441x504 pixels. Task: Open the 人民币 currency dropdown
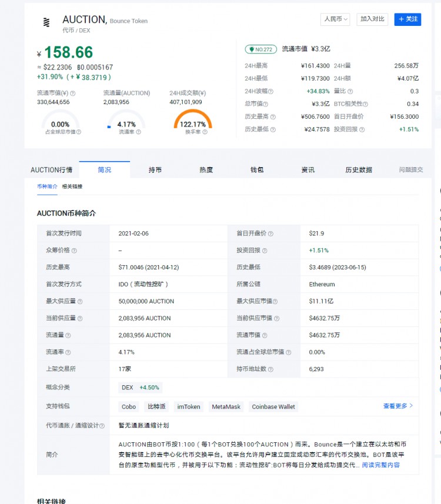point(335,19)
